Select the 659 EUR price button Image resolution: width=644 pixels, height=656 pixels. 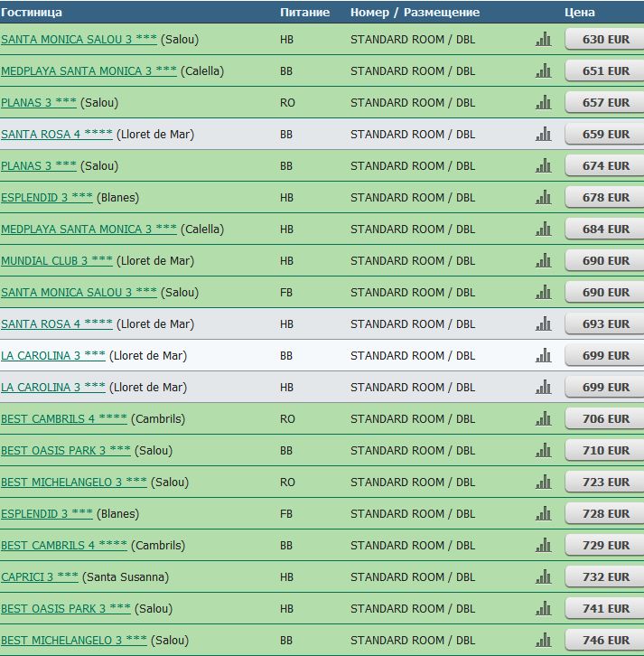coord(604,135)
